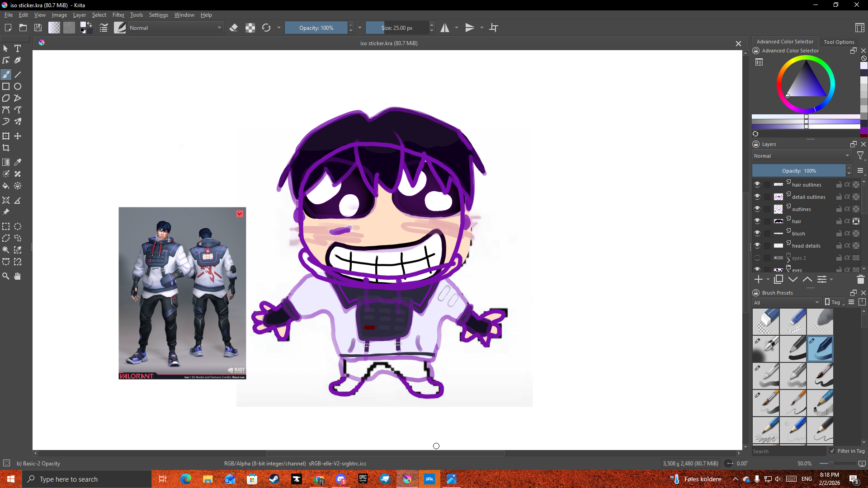Enable horizontal mirror mode in the toolbar
The height and width of the screenshot is (488, 868).
(x=445, y=28)
